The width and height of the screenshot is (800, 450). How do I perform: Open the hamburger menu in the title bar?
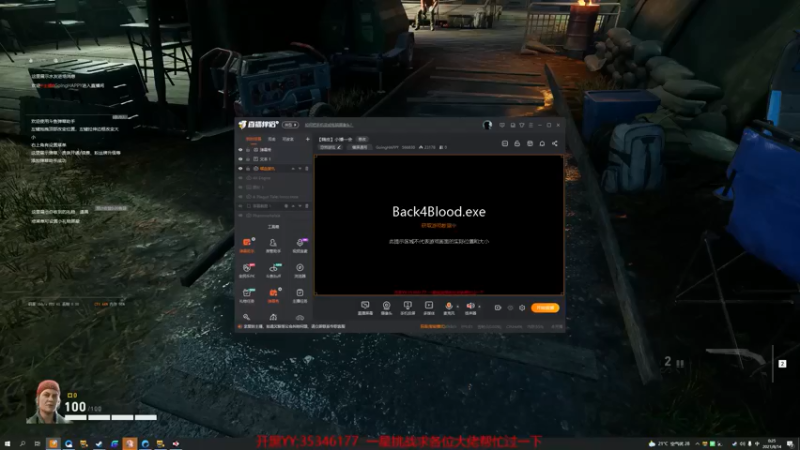point(531,125)
